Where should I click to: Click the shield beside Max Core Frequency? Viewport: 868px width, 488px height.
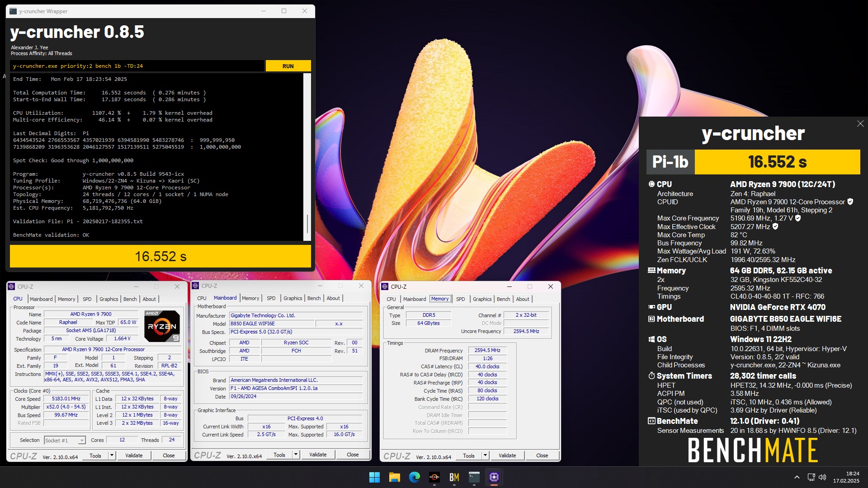tap(798, 218)
